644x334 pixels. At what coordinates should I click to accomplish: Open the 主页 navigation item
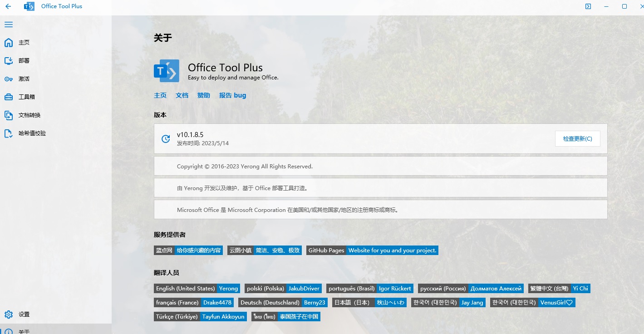[56, 43]
